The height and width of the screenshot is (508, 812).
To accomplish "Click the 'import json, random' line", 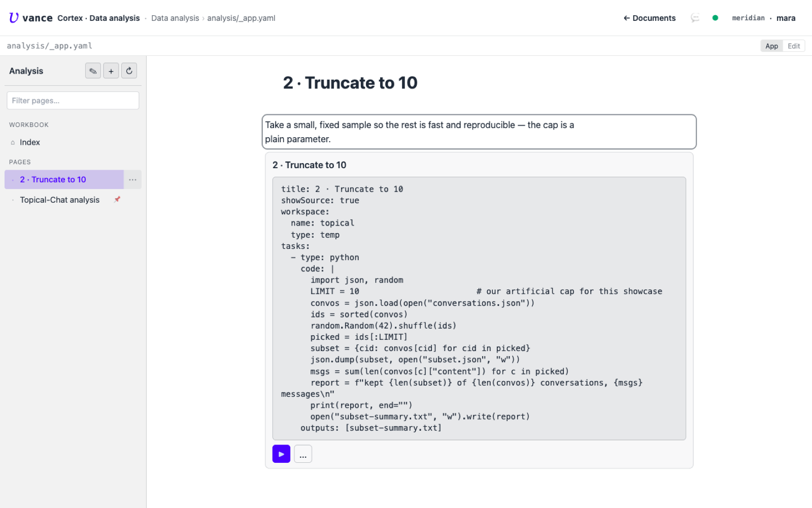I will tap(357, 280).
